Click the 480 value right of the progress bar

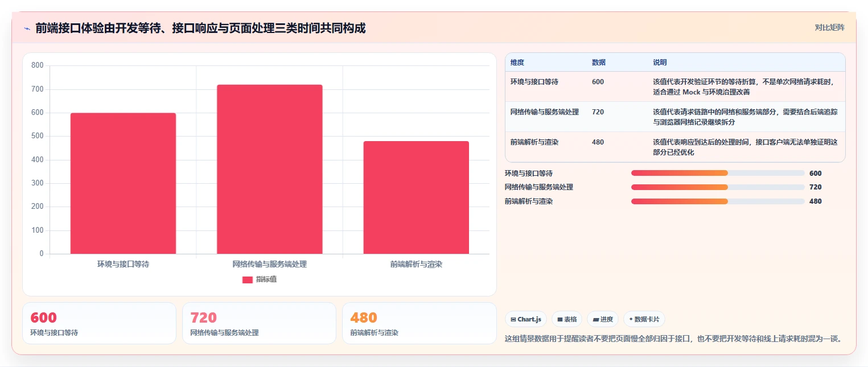[816, 201]
